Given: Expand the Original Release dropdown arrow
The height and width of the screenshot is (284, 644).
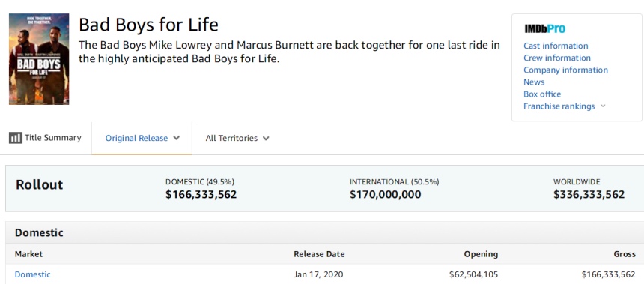Looking at the screenshot, I should coord(176,138).
